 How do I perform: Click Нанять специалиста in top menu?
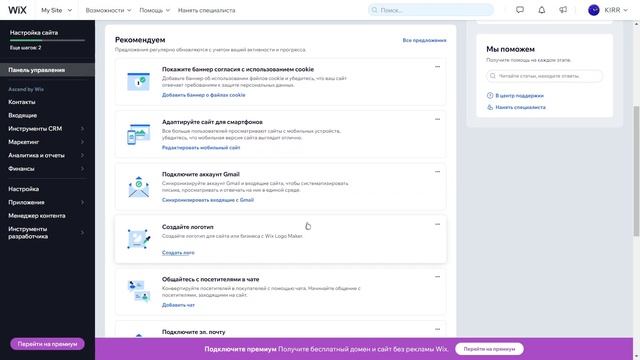tap(207, 10)
